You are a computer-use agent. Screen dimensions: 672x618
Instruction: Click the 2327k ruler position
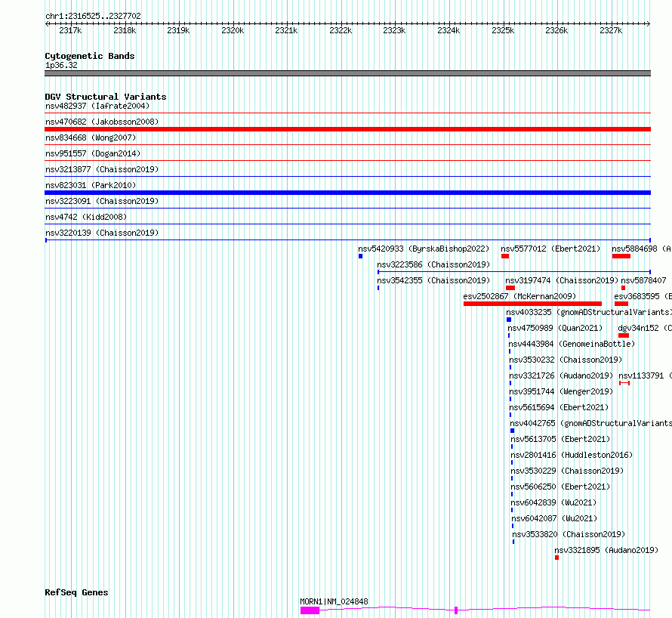pyautogui.click(x=611, y=30)
